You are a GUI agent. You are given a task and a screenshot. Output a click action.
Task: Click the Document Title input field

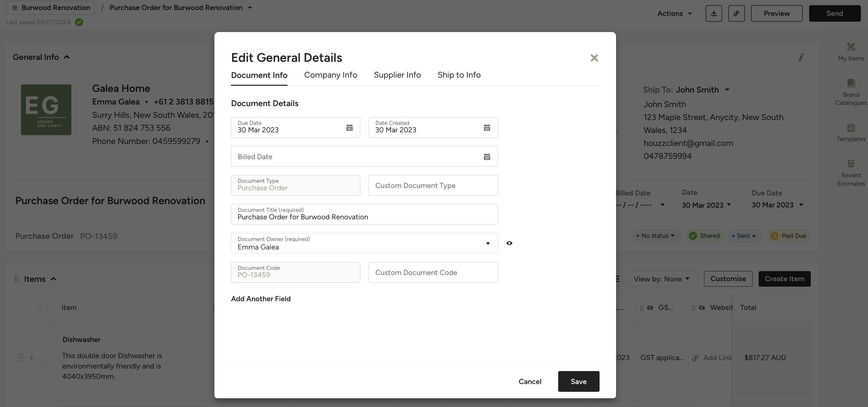(x=364, y=214)
